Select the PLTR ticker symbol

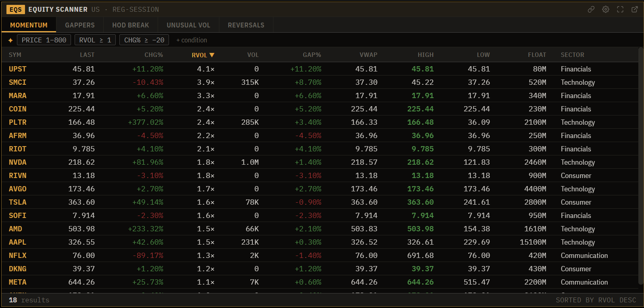click(18, 122)
